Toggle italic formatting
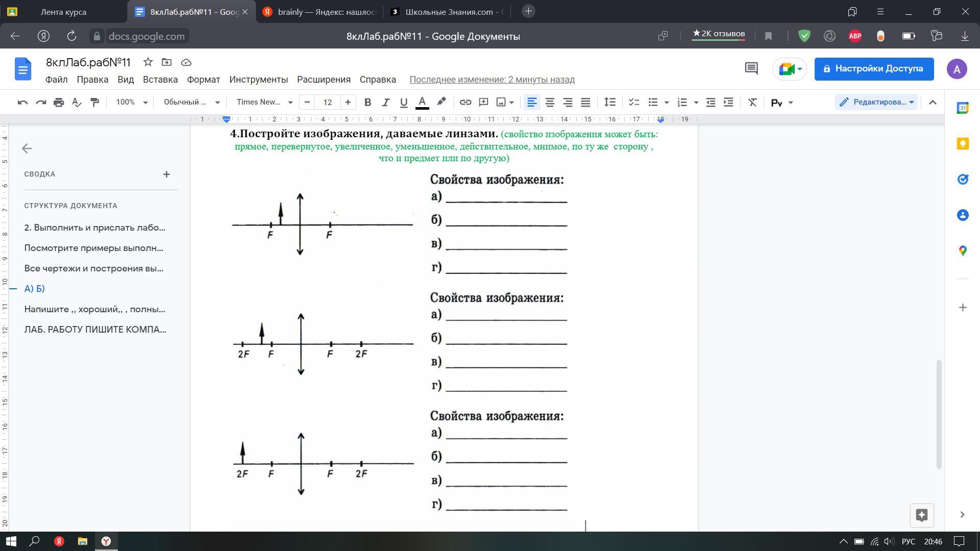Image resolution: width=980 pixels, height=551 pixels. 385,103
